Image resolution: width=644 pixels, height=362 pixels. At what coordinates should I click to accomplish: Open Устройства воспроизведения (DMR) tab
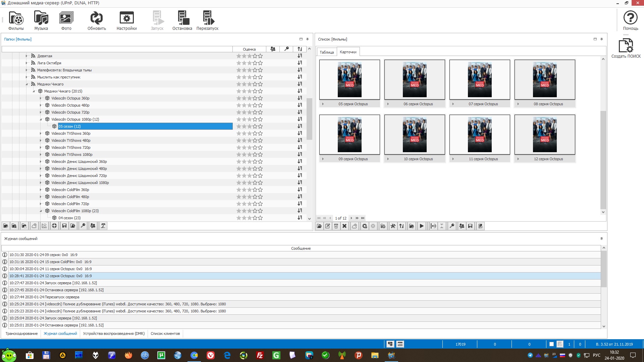pyautogui.click(x=114, y=334)
